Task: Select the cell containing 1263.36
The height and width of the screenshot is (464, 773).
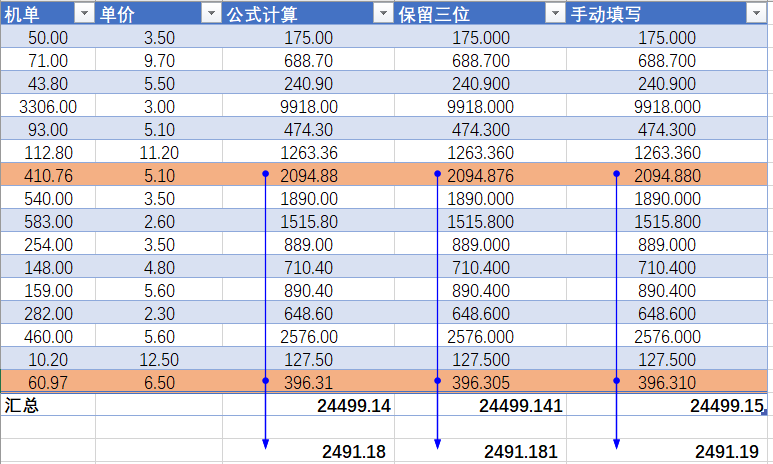Action: coord(309,152)
